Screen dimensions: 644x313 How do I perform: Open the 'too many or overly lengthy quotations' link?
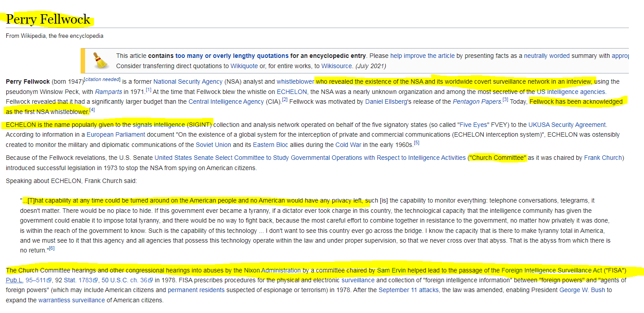(232, 56)
